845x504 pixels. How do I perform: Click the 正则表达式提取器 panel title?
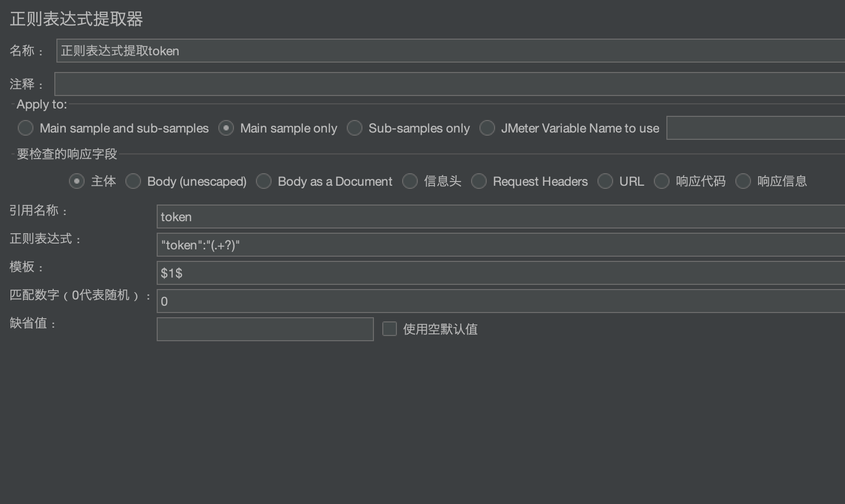pyautogui.click(x=76, y=19)
